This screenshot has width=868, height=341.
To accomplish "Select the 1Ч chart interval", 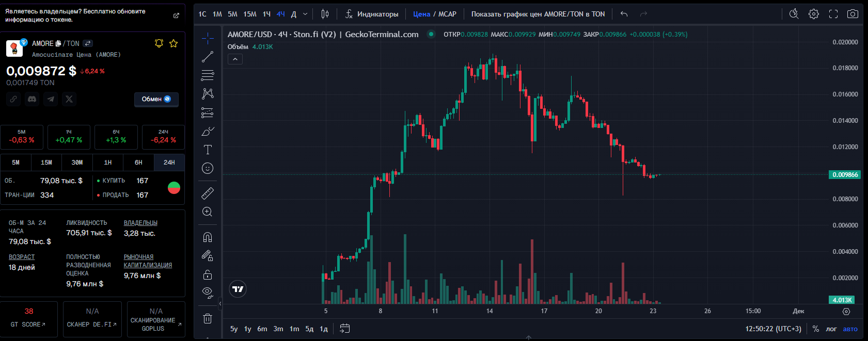I will (x=266, y=14).
